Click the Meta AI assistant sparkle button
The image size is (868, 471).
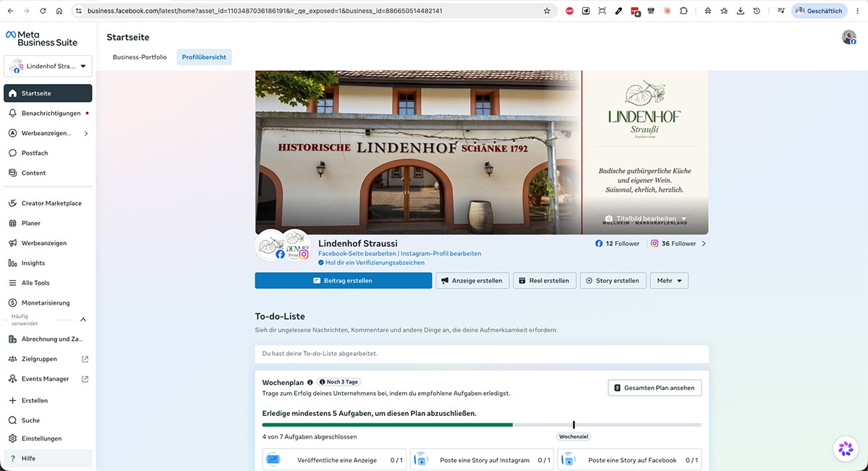pos(845,449)
